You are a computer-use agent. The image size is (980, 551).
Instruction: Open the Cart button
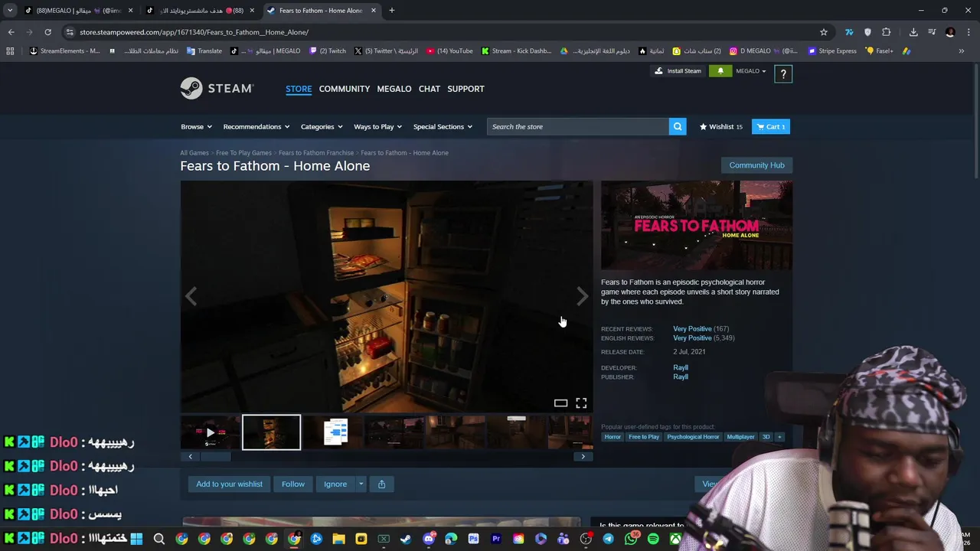[770, 126]
